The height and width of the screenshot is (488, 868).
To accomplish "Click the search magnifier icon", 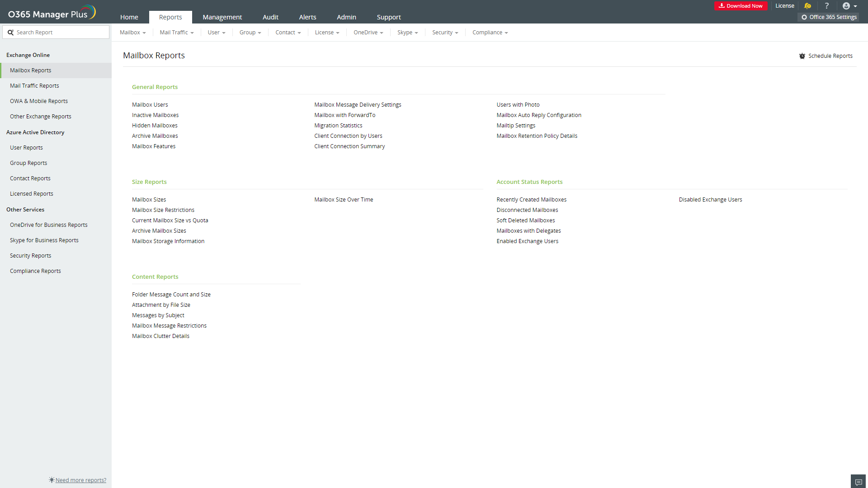I will (10, 33).
